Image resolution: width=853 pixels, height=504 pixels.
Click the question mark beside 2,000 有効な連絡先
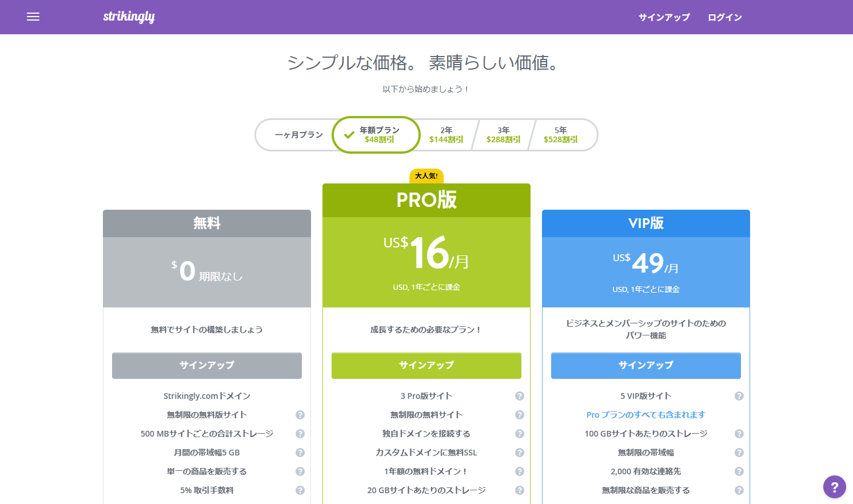tap(739, 471)
